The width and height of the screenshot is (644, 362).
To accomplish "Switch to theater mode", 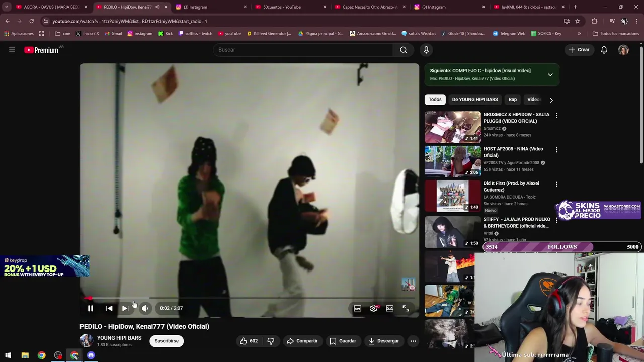I will point(390,308).
